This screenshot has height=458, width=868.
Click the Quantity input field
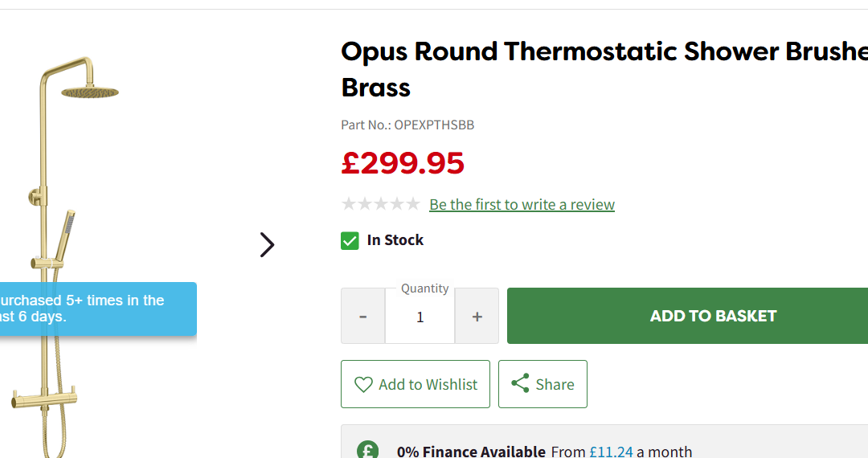tap(420, 317)
